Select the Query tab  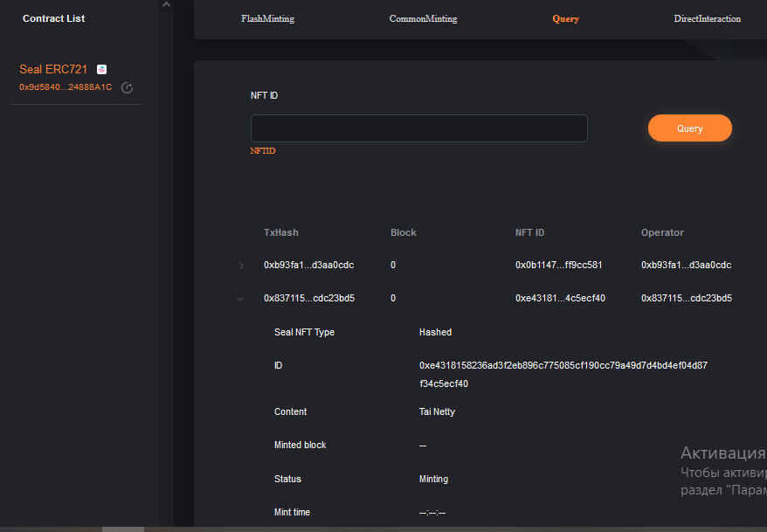[x=565, y=18]
